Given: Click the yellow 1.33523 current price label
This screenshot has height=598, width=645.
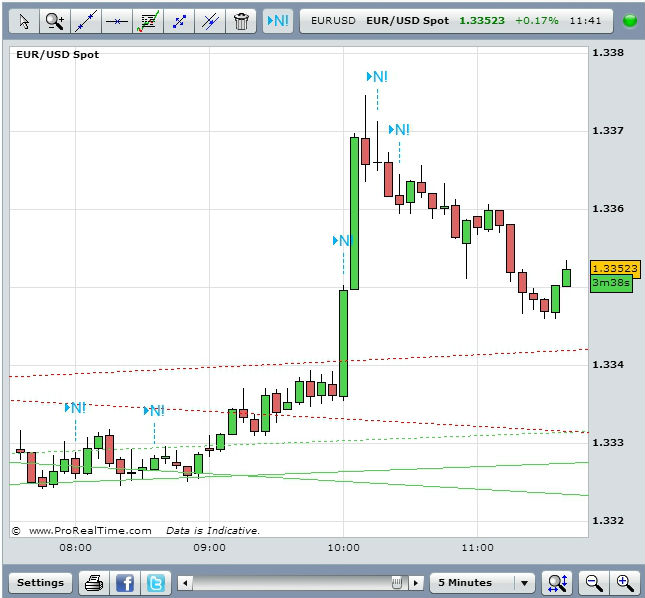Looking at the screenshot, I should [x=615, y=268].
